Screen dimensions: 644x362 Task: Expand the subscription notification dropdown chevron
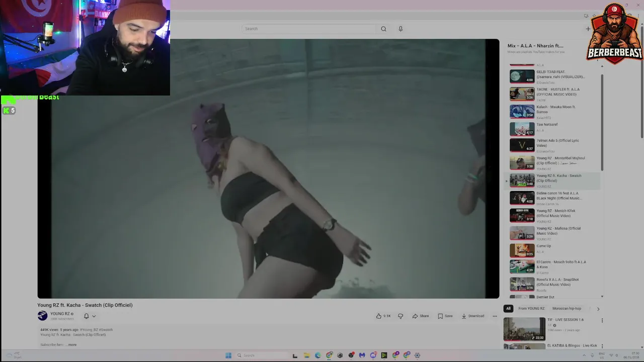[x=94, y=316]
